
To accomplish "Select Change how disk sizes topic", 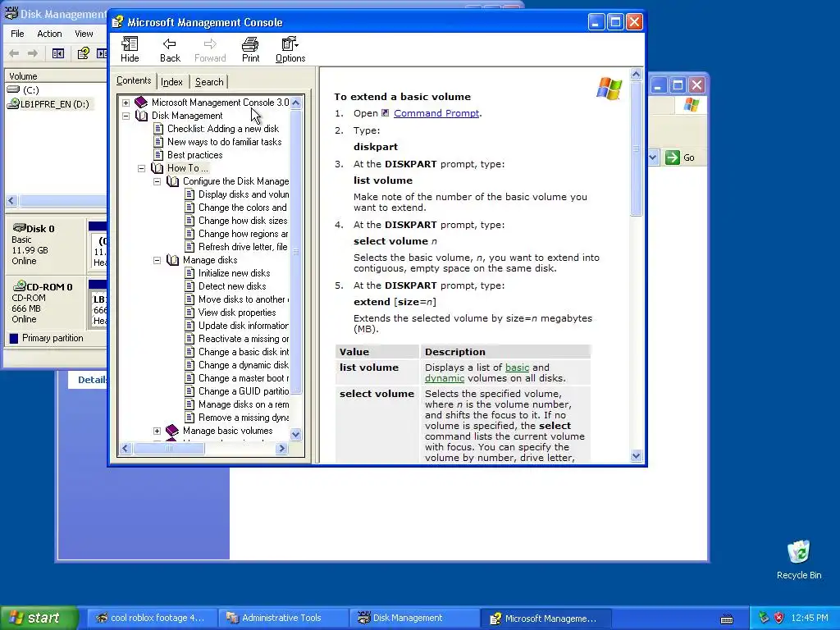I will coord(243,221).
